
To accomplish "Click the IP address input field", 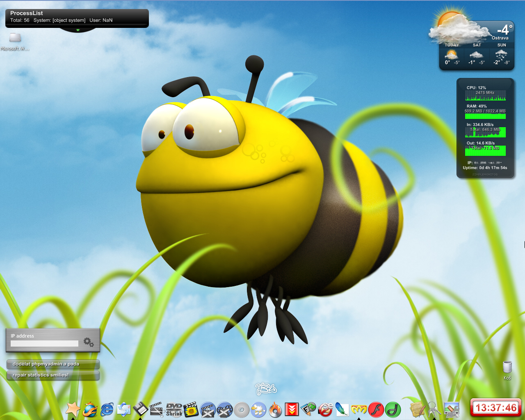I will [x=44, y=344].
